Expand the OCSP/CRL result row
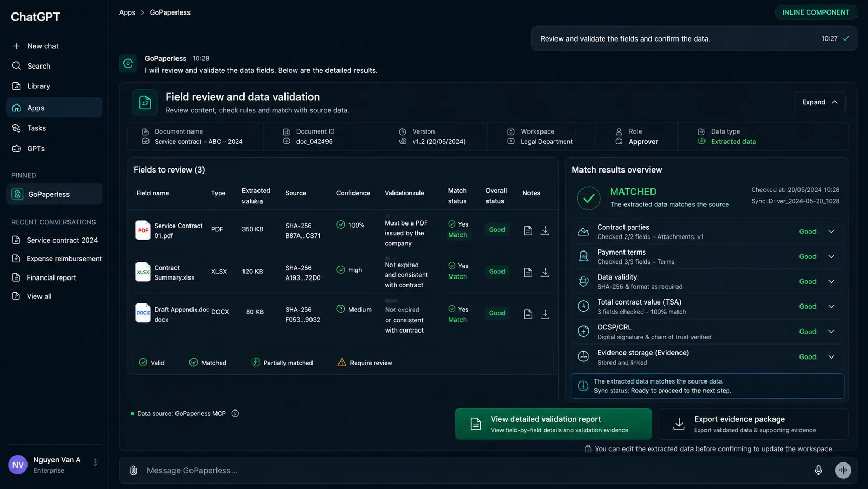The width and height of the screenshot is (868, 489). (x=707, y=332)
